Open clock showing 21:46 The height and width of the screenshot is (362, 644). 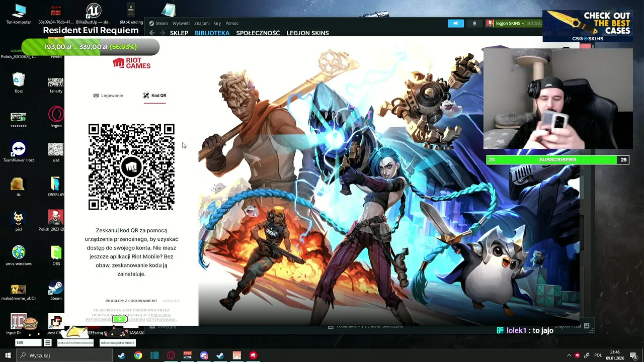point(615,355)
